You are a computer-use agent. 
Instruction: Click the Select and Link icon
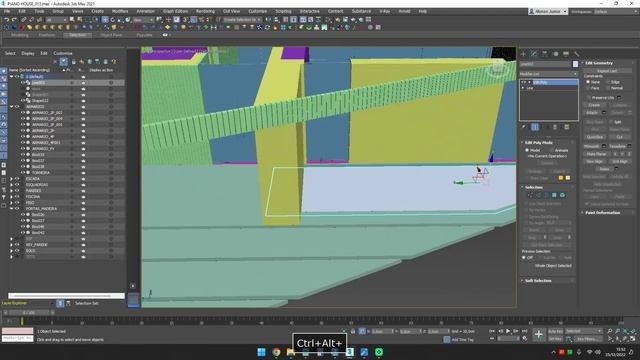[x=24, y=20]
